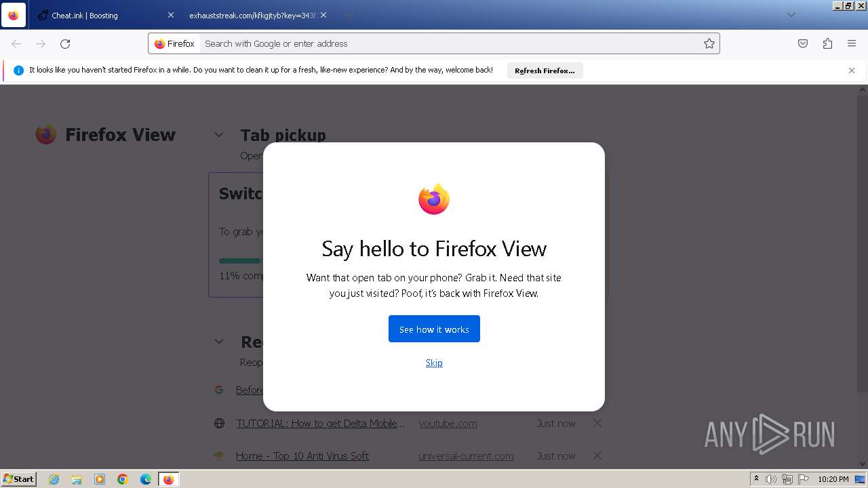This screenshot has height=488, width=868.
Task: Open youtube.com recently closed entry
Action: coord(448,423)
